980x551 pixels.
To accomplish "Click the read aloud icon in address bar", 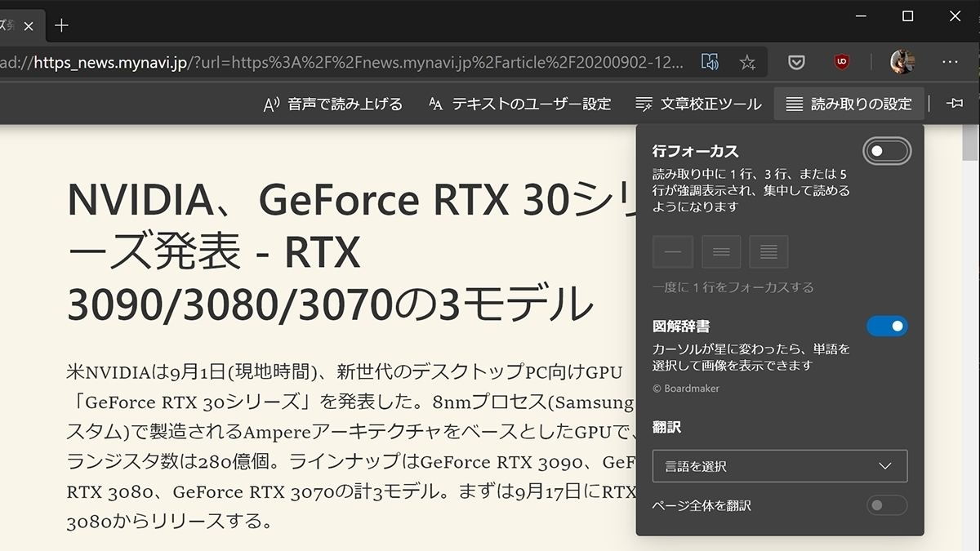I will point(710,62).
